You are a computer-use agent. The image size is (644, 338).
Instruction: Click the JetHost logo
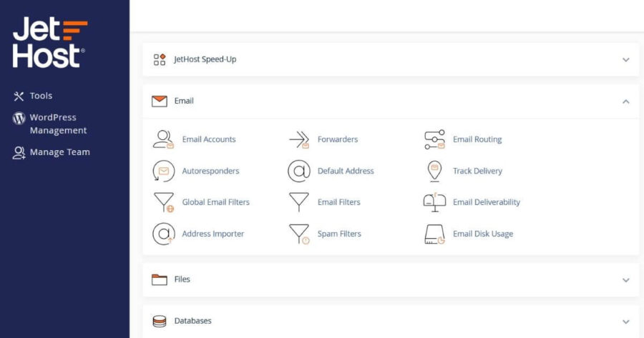(x=50, y=42)
